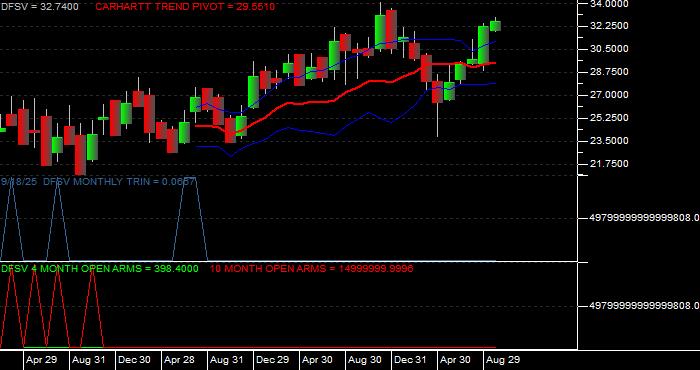700x370 pixels.
Task: Click the Aug 31 date label just before Dec 30
Action: (x=88, y=360)
